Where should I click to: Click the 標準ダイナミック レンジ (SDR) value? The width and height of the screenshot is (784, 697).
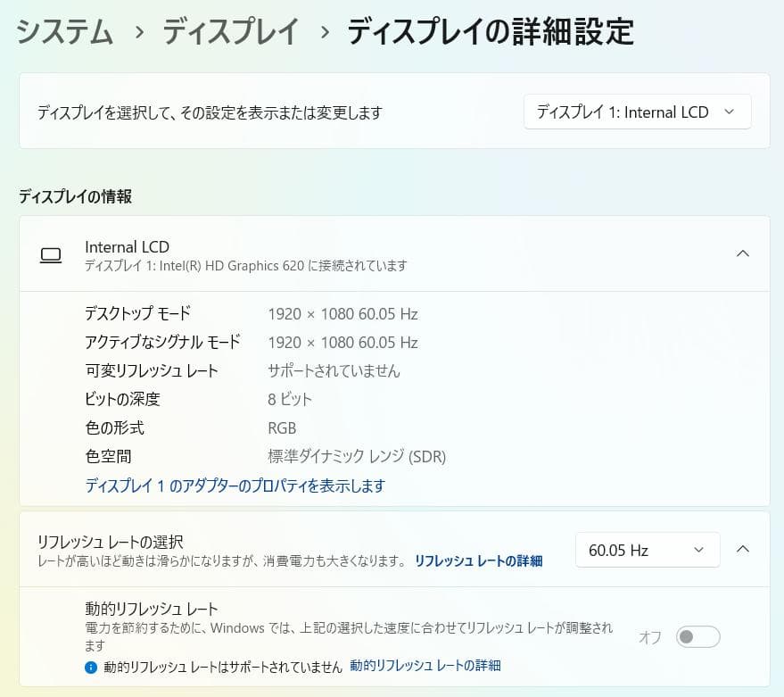click(x=357, y=456)
